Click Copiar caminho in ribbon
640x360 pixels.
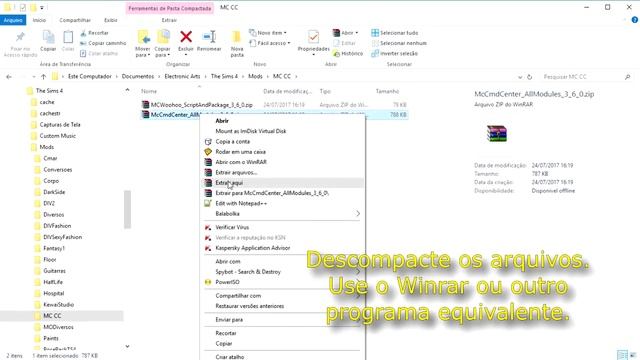(103, 43)
